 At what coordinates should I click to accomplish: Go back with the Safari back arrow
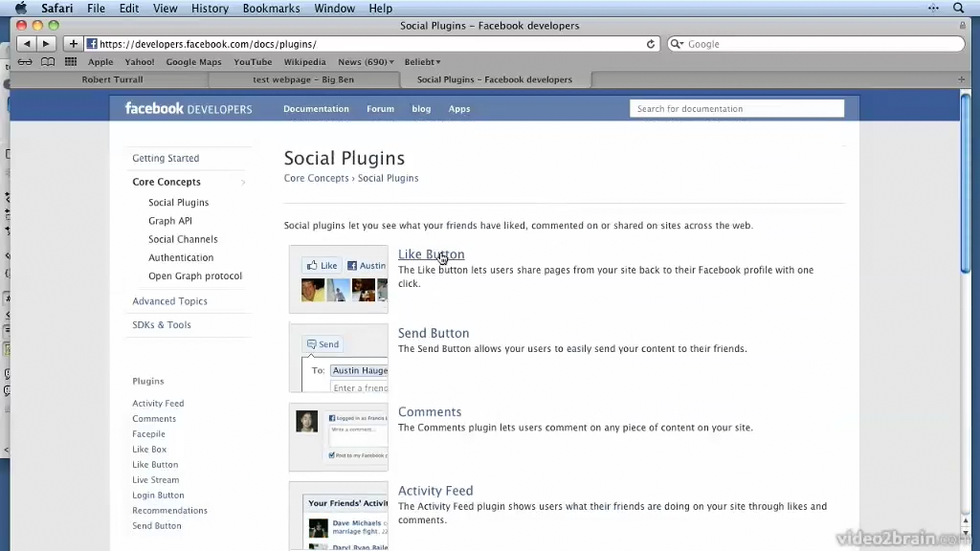pos(26,44)
